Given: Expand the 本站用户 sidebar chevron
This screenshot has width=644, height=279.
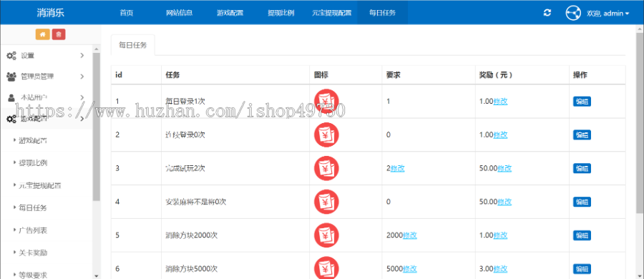Looking at the screenshot, I should (82, 98).
